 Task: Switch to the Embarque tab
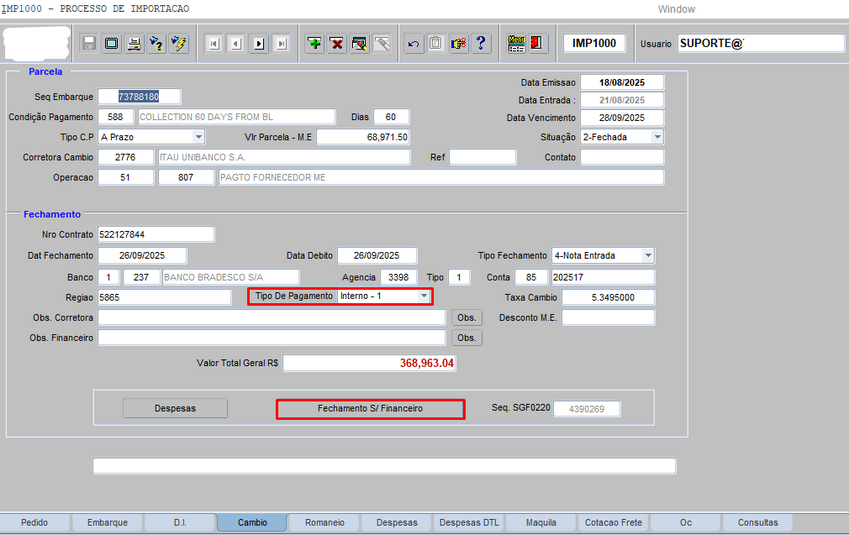[107, 522]
